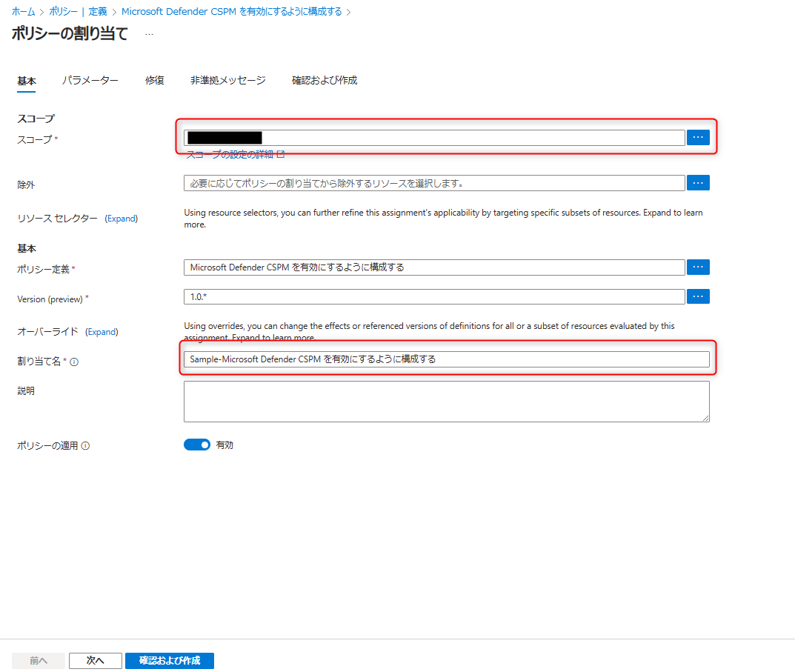Click the info icon beside ポリシーの適用
The width and height of the screenshot is (795, 672).
(86, 446)
